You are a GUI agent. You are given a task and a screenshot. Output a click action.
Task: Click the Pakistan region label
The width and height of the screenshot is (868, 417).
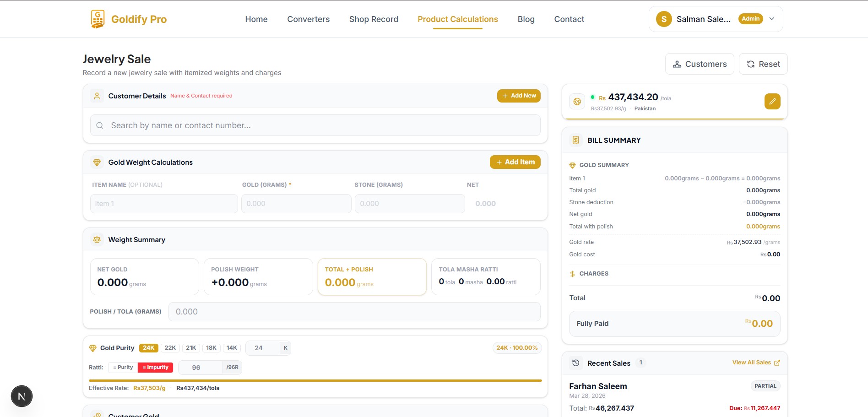[645, 109]
